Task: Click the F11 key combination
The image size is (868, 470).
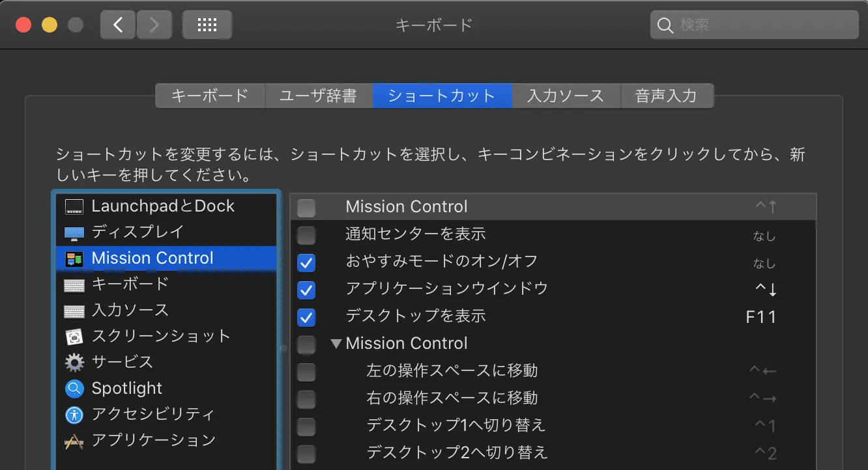Action: (x=761, y=318)
